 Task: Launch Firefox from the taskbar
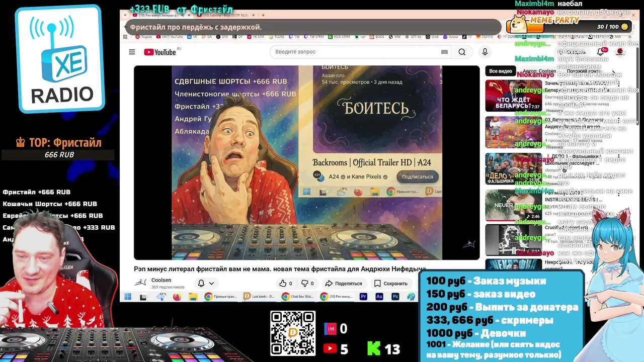177,297
